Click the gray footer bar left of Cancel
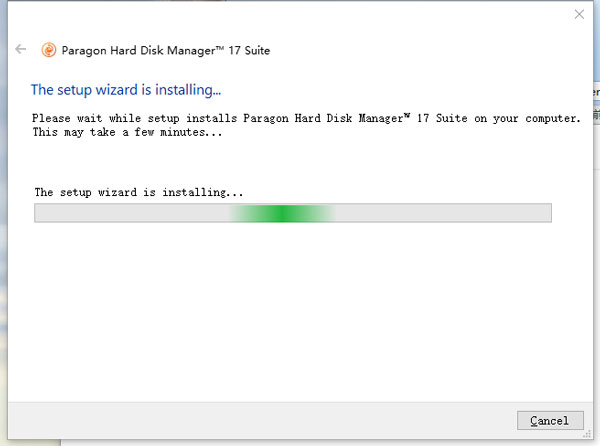Screen dimensions: 600x446 point(250,420)
